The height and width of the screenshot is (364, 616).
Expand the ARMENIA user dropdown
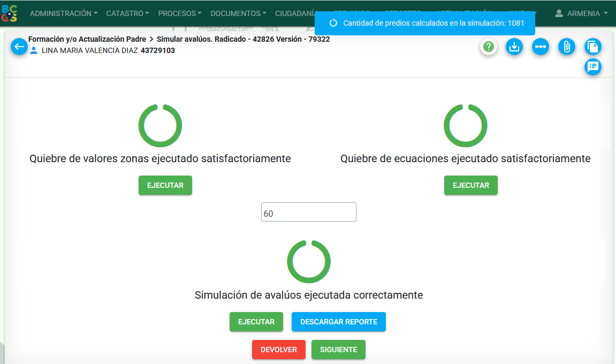point(581,13)
